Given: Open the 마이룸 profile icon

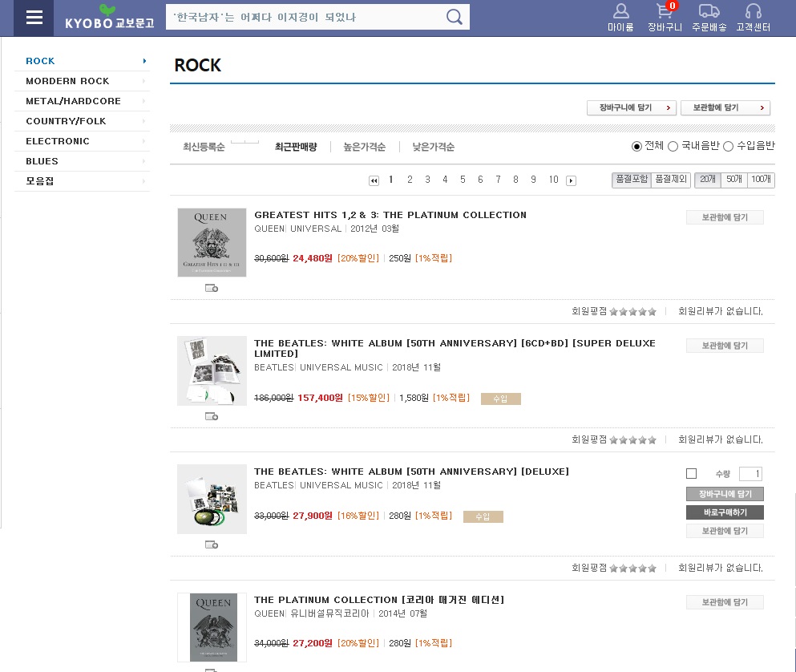Looking at the screenshot, I should pos(620,11).
